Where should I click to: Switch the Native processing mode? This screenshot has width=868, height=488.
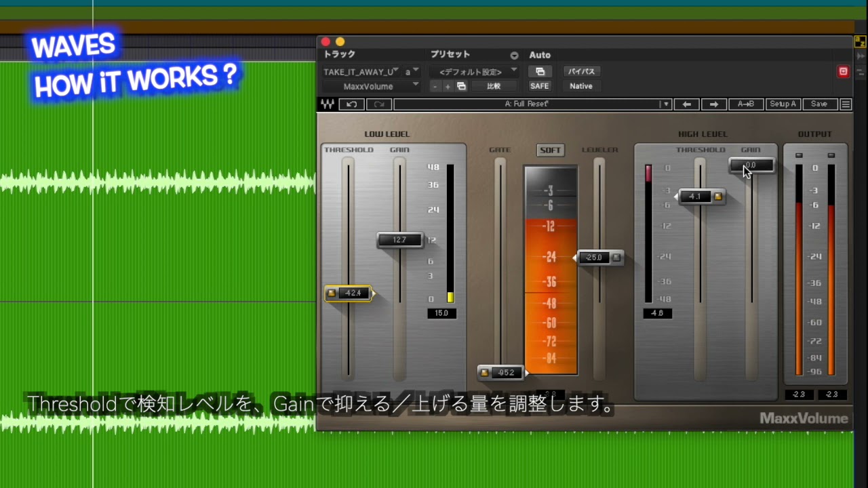[x=581, y=86]
